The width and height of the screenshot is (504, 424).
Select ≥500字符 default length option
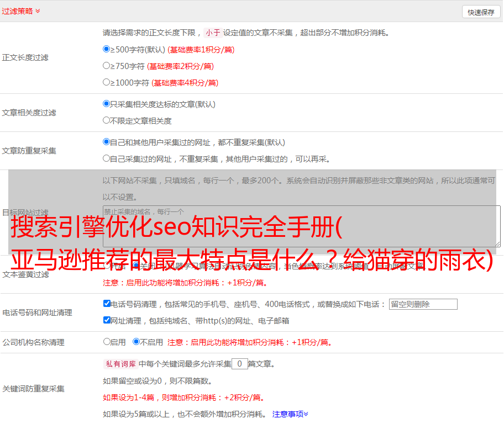(x=107, y=49)
